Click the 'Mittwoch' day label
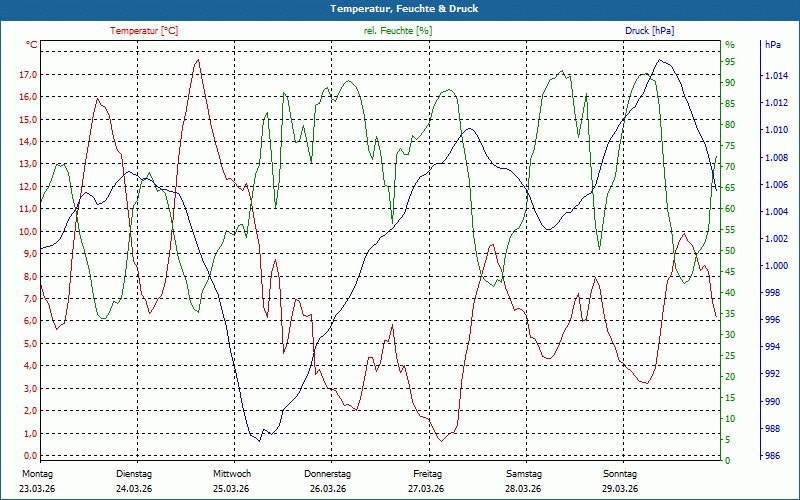The height and width of the screenshot is (500, 800). click(x=232, y=474)
